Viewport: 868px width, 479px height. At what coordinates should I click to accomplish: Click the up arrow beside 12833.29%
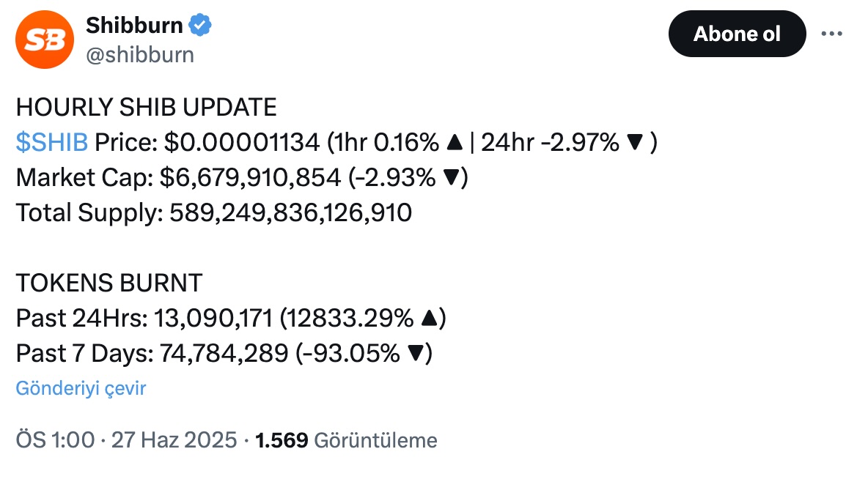[x=428, y=319]
